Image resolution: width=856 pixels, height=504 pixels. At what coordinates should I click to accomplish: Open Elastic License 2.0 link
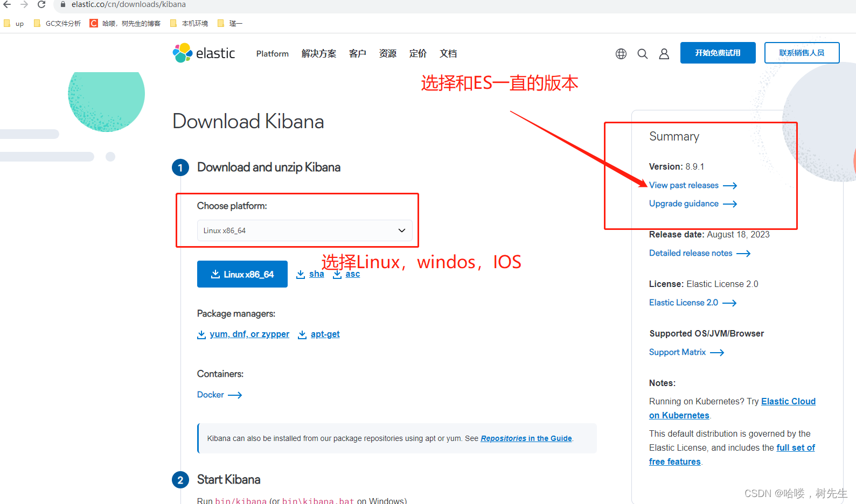[x=684, y=303]
